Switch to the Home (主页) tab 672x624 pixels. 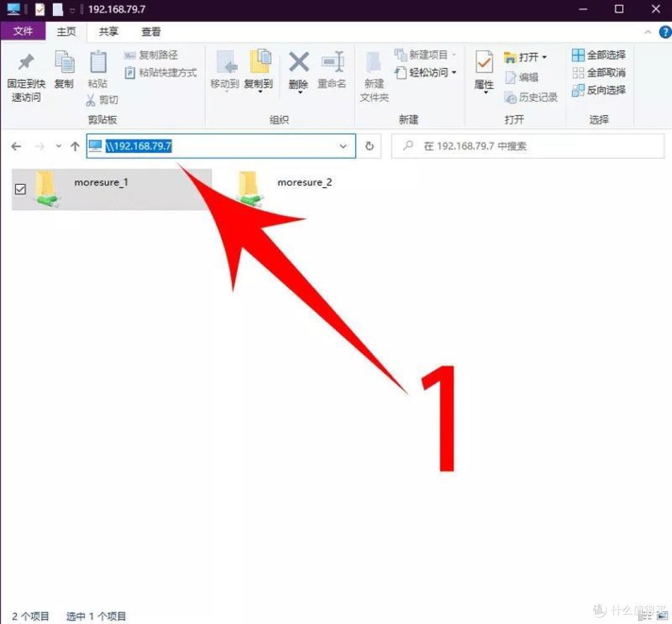point(67,32)
